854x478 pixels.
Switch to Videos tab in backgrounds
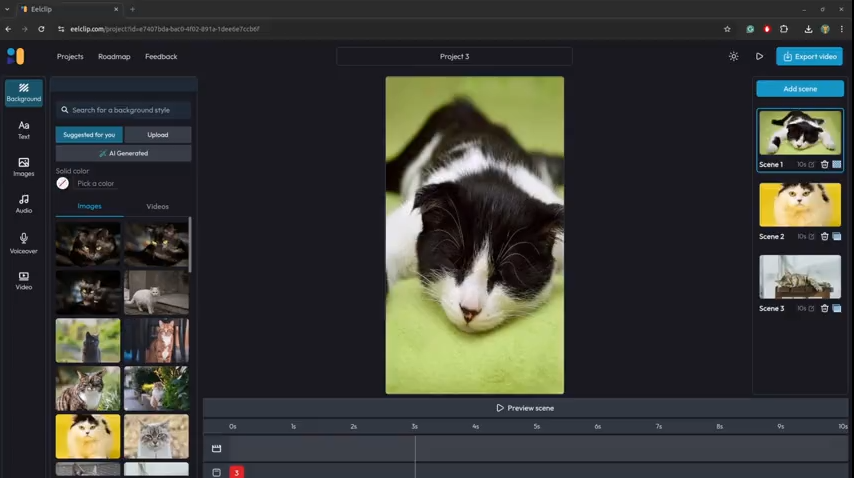[x=157, y=206]
